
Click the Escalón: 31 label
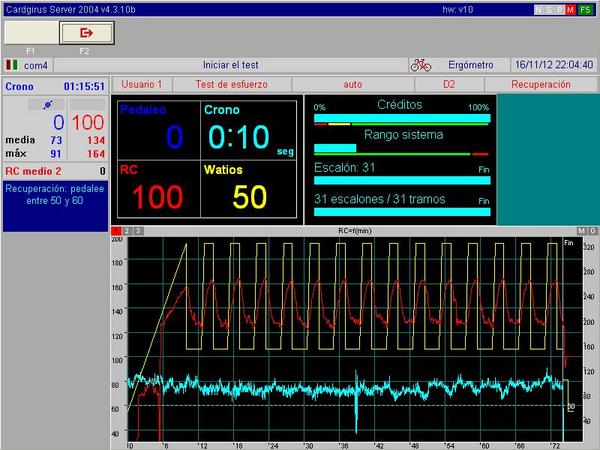[x=344, y=168]
